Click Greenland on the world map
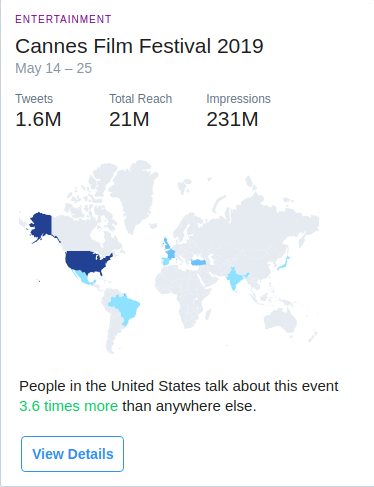Image resolution: width=374 pixels, height=487 pixels. [x=133, y=195]
